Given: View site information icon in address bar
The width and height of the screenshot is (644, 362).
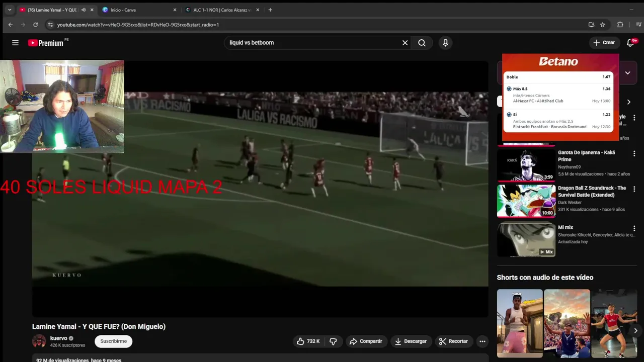Looking at the screenshot, I should [x=50, y=24].
